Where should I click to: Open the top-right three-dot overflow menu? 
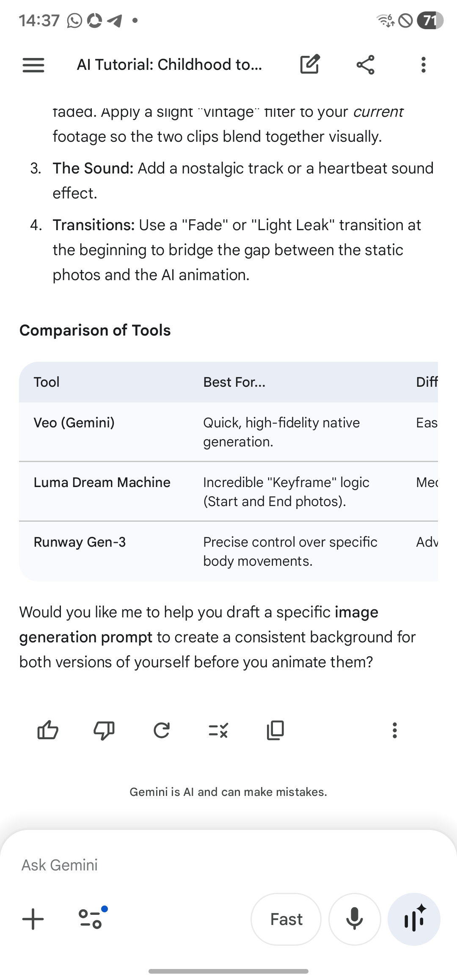tap(423, 65)
